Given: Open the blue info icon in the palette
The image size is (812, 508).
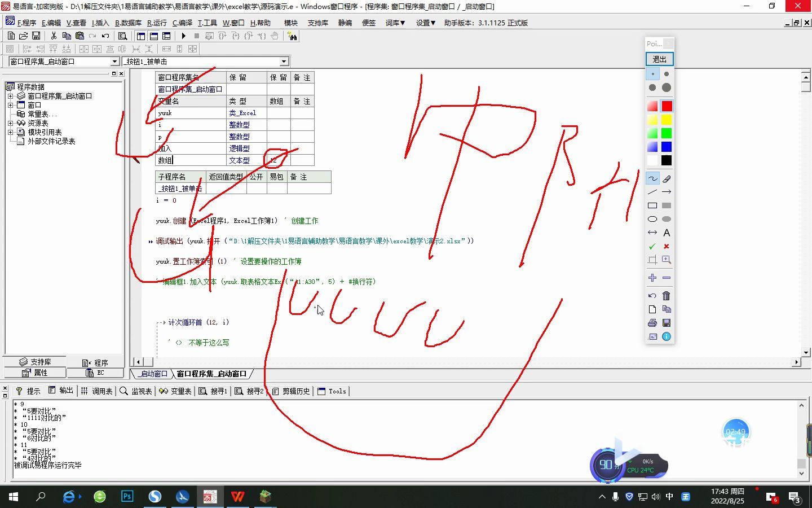Looking at the screenshot, I should click(x=667, y=336).
